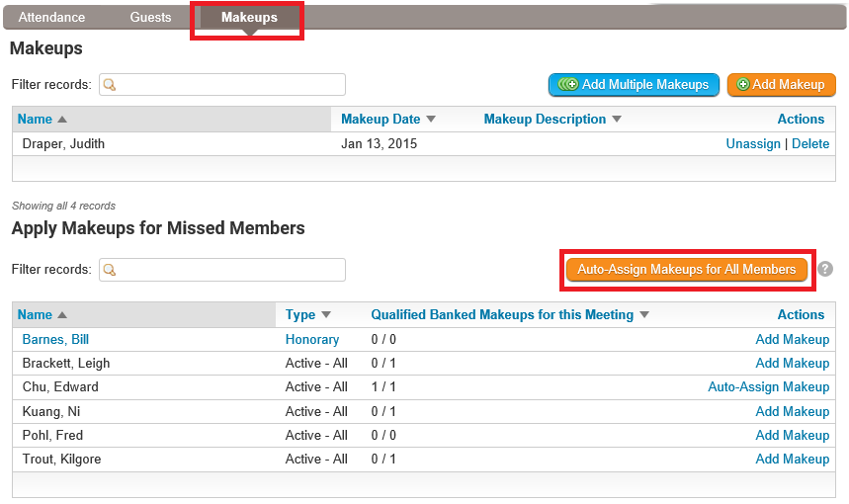The image size is (849, 504).
Task: Open the Guests tab
Action: [x=150, y=18]
